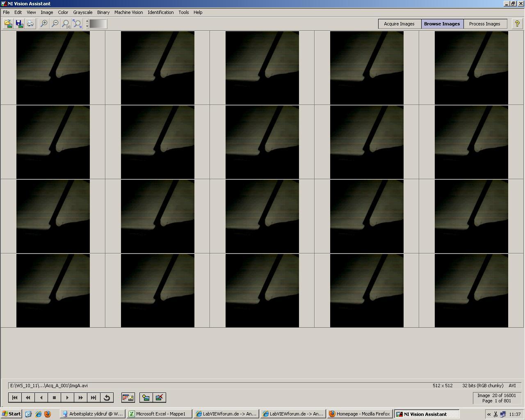Switch to Arbeitsplatz yildiruf taskbar window

(93, 414)
